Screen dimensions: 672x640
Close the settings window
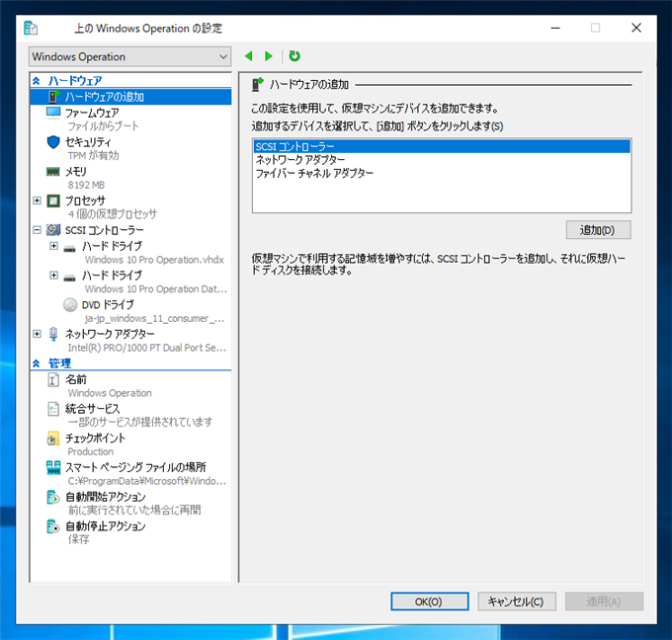[636, 28]
